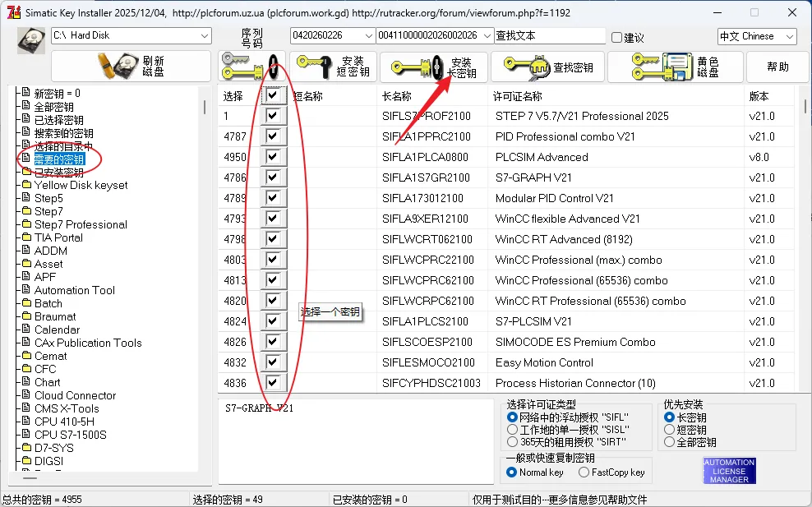Toggle the select-all checkbox in header
Viewport: 812px width, 507px height.
272,95
